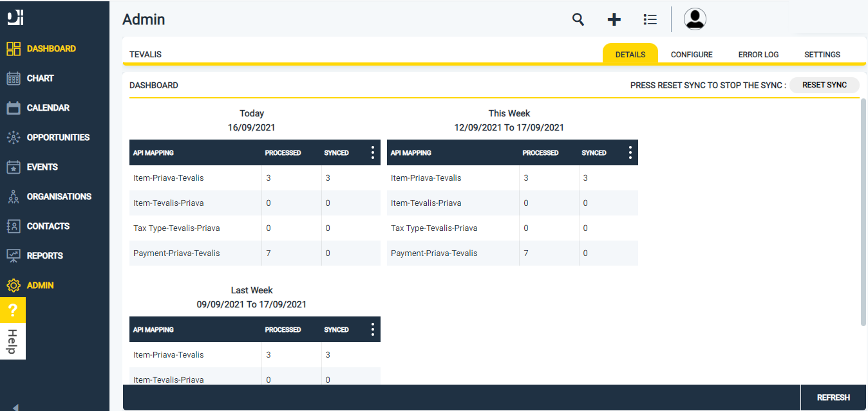868x411 pixels.
Task: Go to the Admin menu label
Action: click(x=41, y=286)
